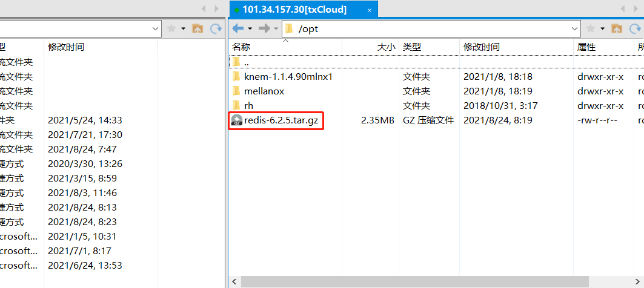Image resolution: width=644 pixels, height=288 pixels.
Task: Select the rh folder
Action: (248, 106)
